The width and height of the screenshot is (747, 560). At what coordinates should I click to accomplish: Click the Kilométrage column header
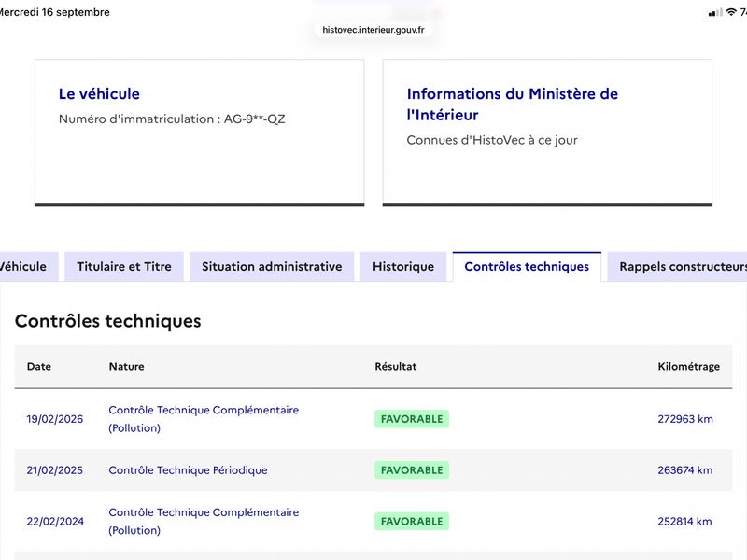pyautogui.click(x=688, y=367)
